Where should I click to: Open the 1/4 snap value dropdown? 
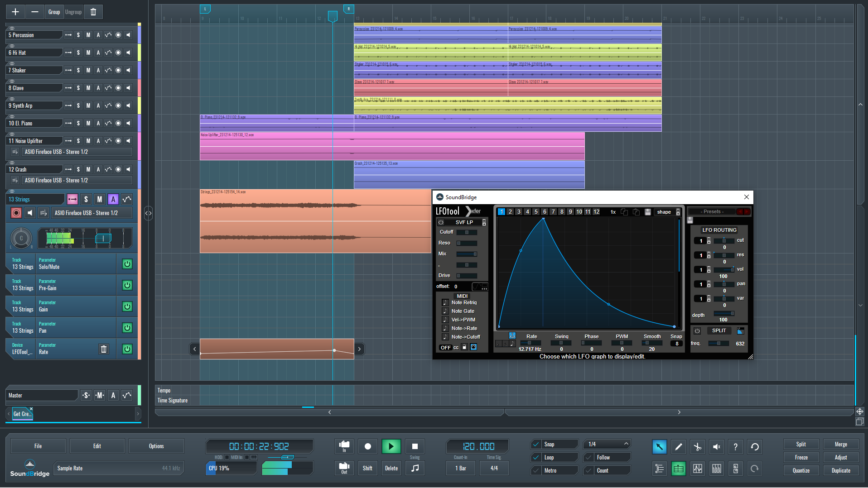(607, 444)
